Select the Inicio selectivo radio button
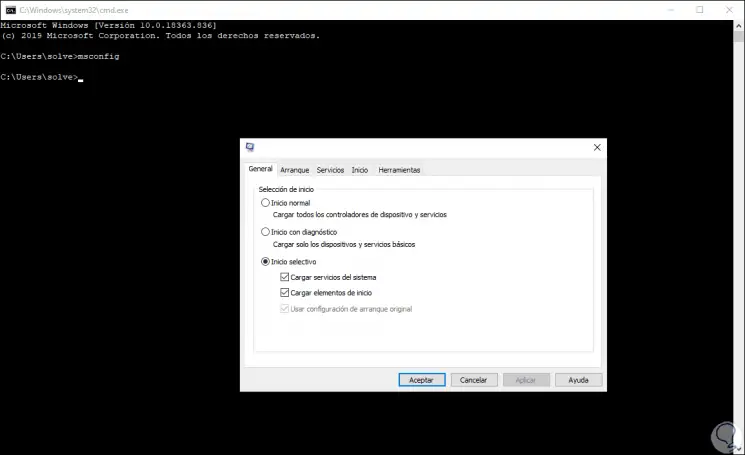 (265, 262)
